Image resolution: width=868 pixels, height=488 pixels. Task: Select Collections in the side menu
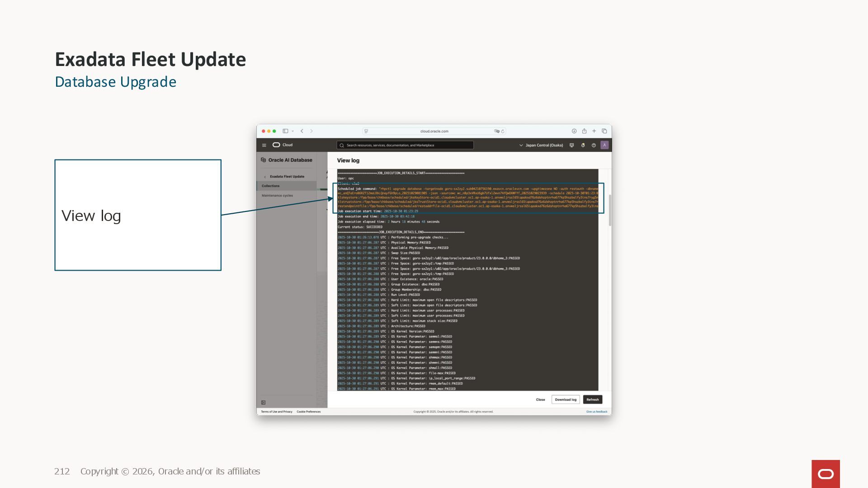pos(271,186)
